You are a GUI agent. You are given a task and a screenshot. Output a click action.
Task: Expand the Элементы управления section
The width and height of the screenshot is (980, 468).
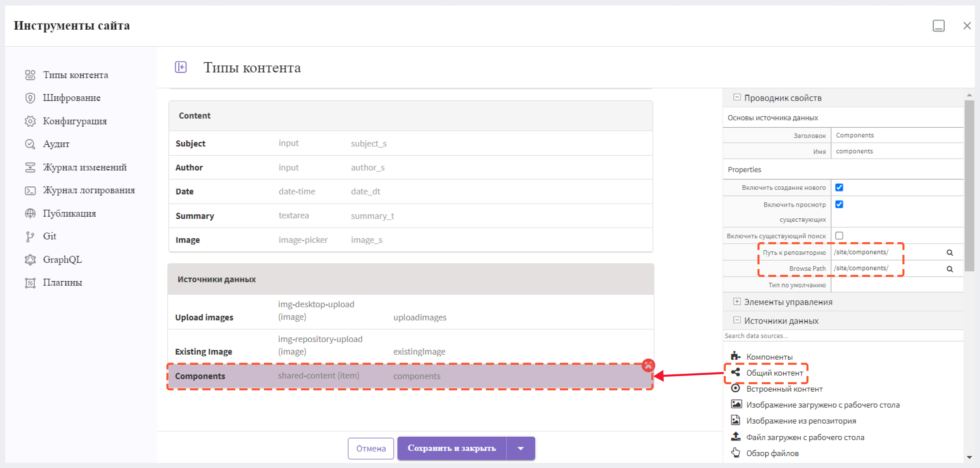[736, 301]
